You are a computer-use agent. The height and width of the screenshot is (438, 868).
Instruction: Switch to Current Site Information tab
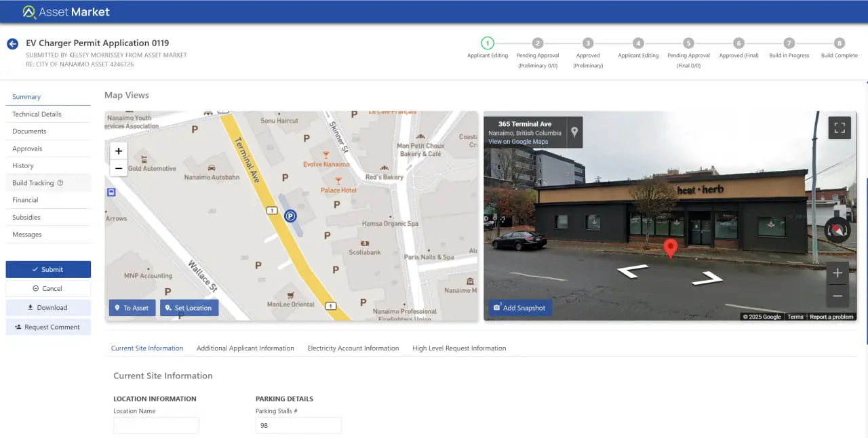147,348
